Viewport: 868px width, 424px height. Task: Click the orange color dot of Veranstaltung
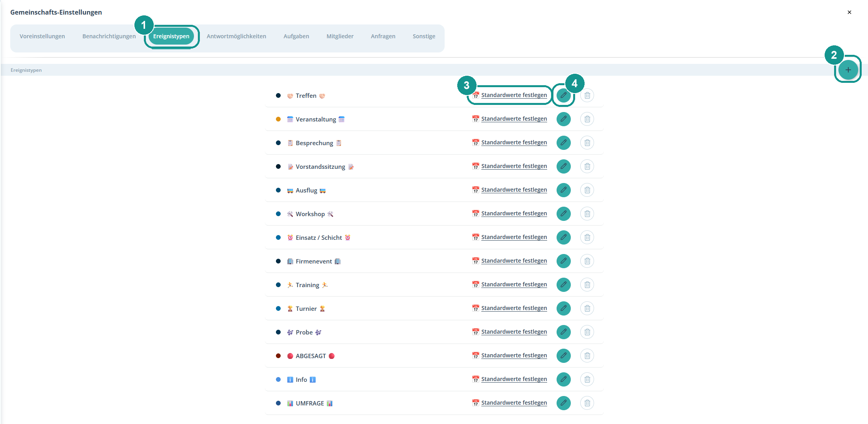278,119
